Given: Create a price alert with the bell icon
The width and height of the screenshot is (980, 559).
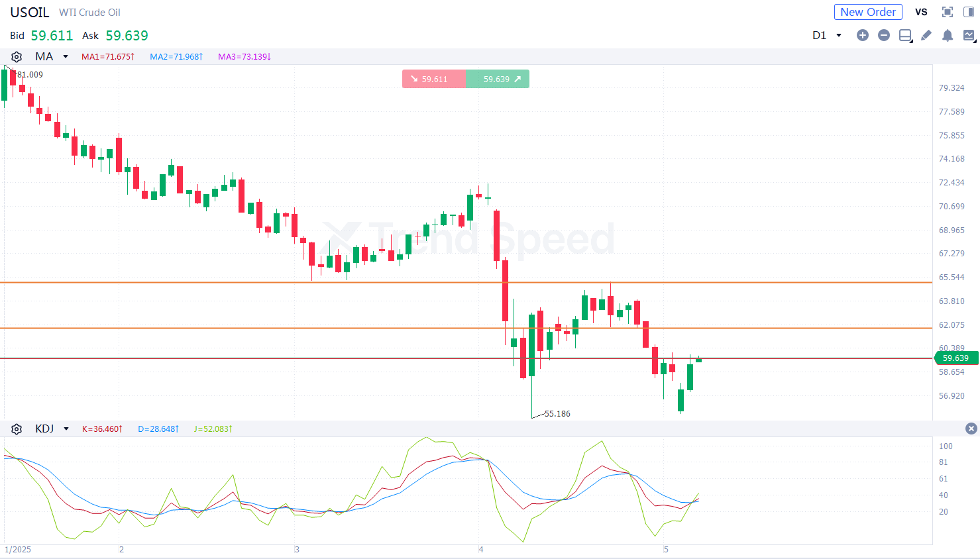Looking at the screenshot, I should coord(948,35).
